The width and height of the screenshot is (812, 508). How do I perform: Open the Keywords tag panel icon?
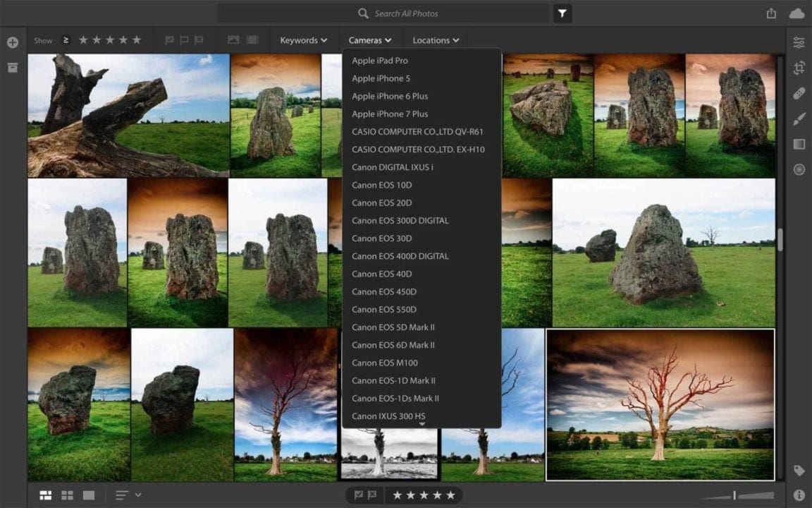[x=799, y=470]
